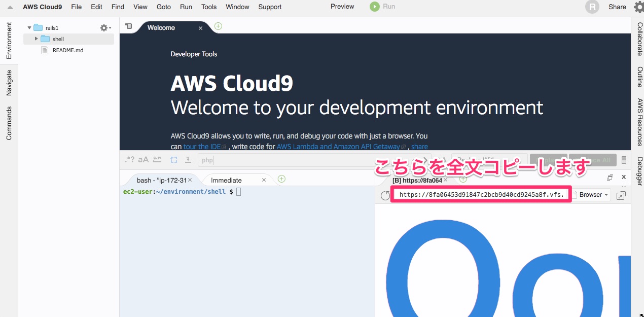Image resolution: width=644 pixels, height=317 pixels.
Task: Close the Welcome tab
Action: click(200, 28)
